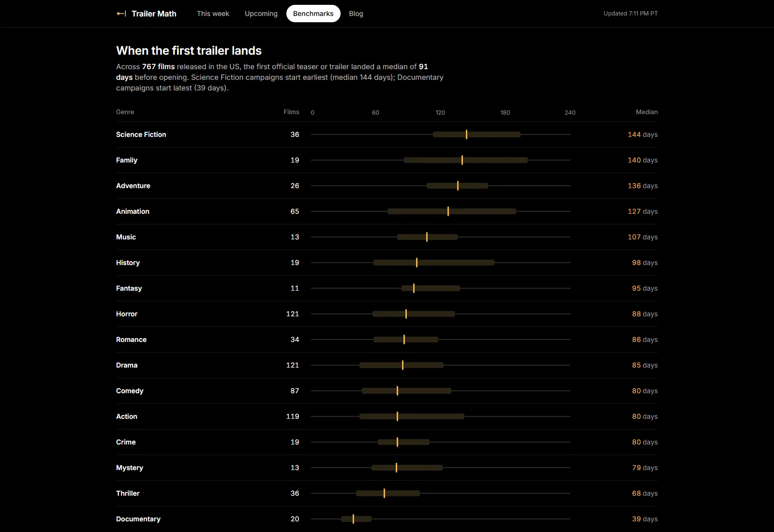Screen dimensions: 774x532
Task: Click the Animation film count 65
Action: click(295, 211)
